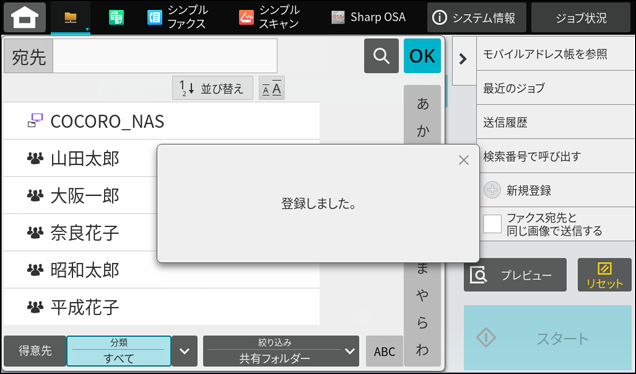636x374 pixels.
Task: Enable send same image as fax address checkbox
Action: tap(492, 224)
